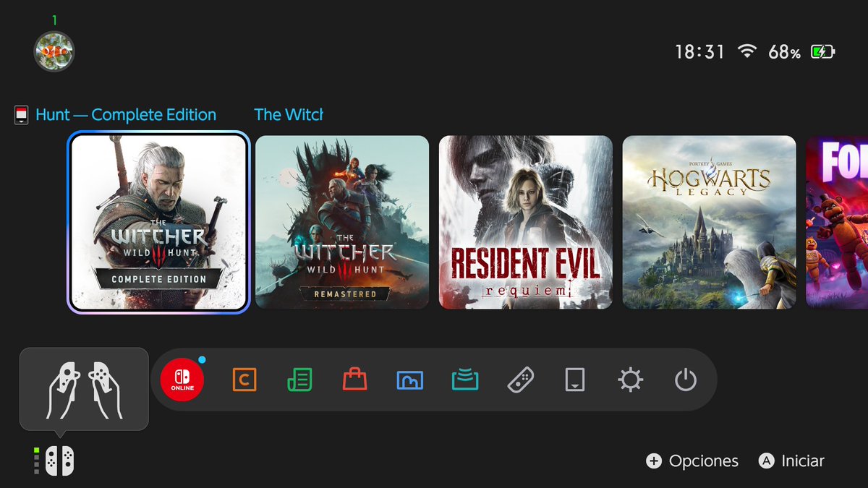Viewport: 868px width, 488px height.
Task: Click the Wi-Fi status icon
Action: click(x=747, y=51)
